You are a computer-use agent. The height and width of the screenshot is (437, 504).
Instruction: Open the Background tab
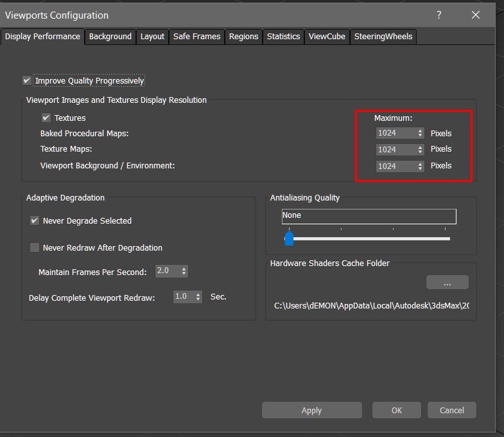[110, 37]
